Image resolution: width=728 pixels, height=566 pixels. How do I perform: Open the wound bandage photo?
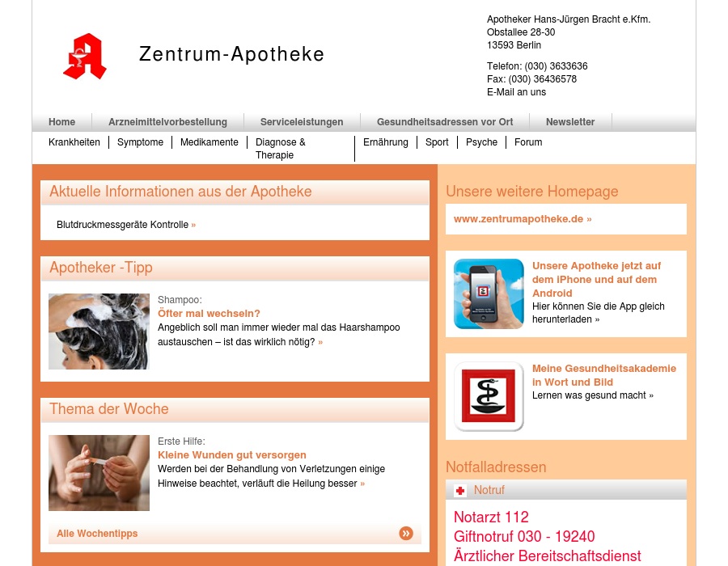[99, 473]
